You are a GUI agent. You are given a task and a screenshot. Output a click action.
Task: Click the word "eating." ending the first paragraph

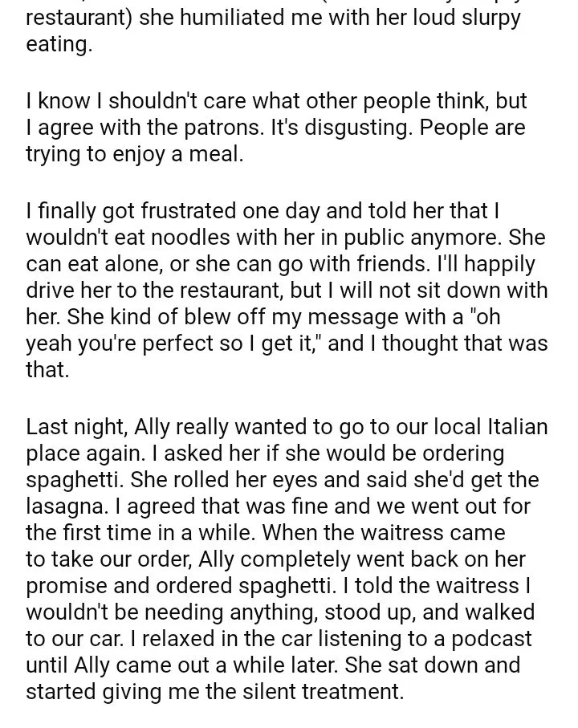pyautogui.click(x=59, y=46)
